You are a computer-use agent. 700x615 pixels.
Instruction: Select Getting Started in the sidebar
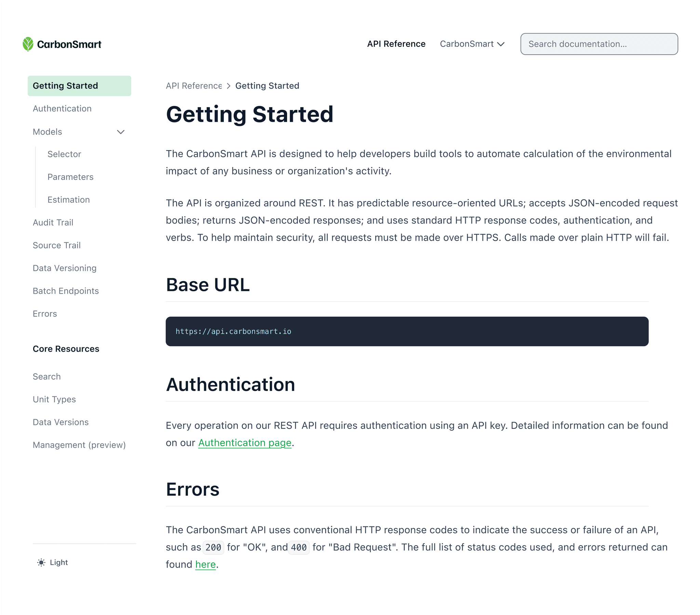pos(65,86)
